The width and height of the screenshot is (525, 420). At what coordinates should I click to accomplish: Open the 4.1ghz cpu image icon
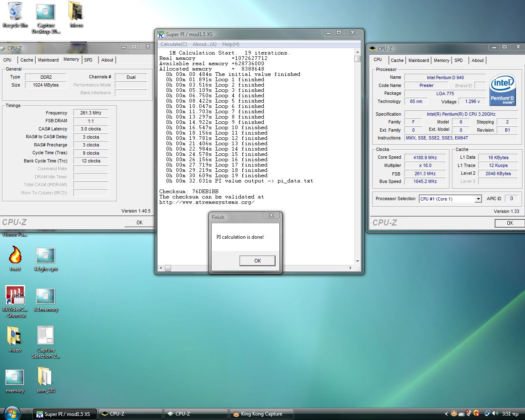(x=46, y=260)
